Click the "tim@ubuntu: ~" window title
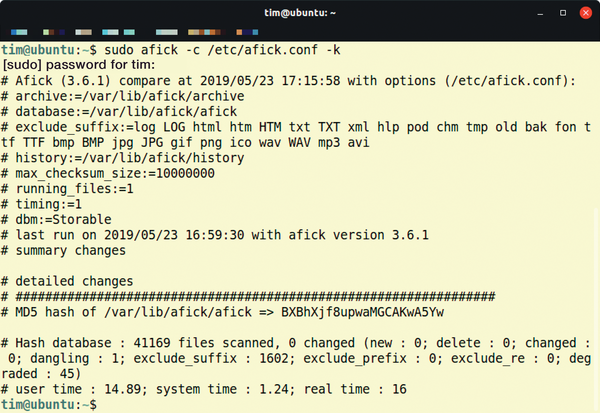 (x=299, y=12)
